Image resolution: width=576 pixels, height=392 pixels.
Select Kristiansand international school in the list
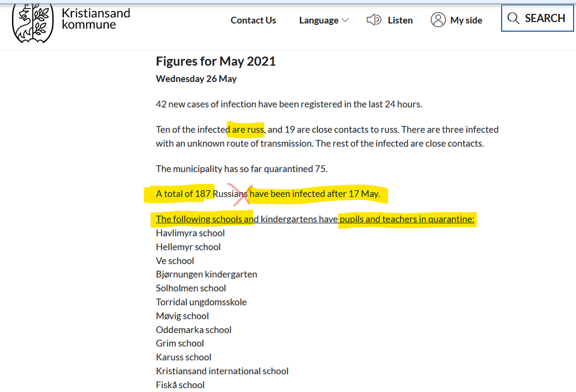click(222, 371)
